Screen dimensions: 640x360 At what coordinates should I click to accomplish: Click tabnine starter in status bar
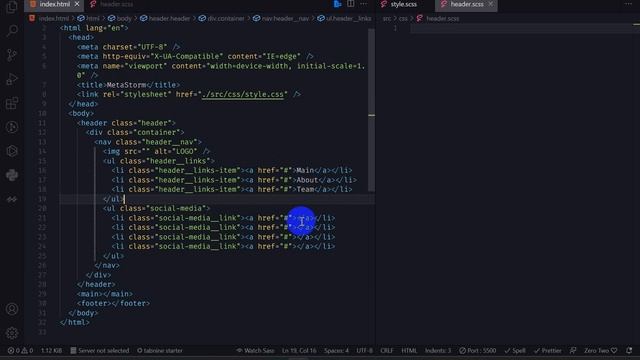(x=160, y=350)
